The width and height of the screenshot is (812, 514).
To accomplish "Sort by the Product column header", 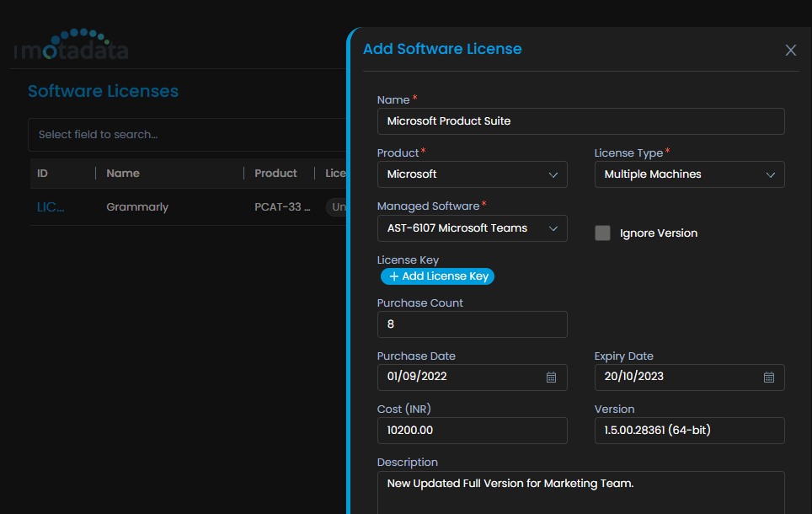I will (276, 174).
